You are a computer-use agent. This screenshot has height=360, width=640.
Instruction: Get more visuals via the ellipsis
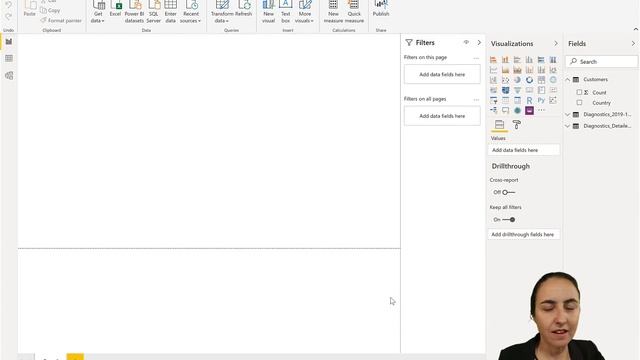pyautogui.click(x=542, y=110)
